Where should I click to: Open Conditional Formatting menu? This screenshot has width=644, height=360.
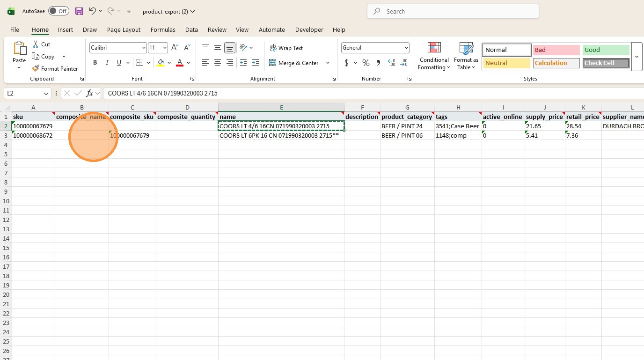click(x=434, y=56)
